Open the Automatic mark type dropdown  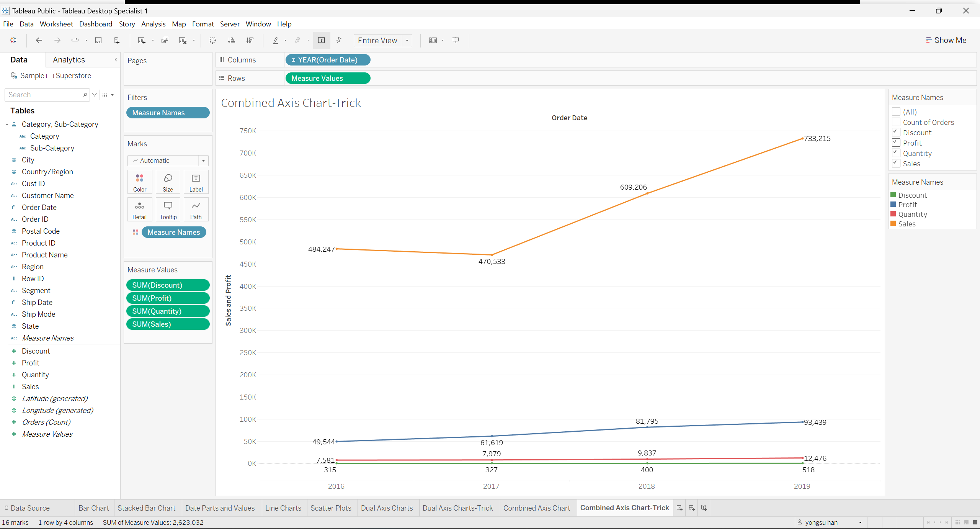[168, 161]
